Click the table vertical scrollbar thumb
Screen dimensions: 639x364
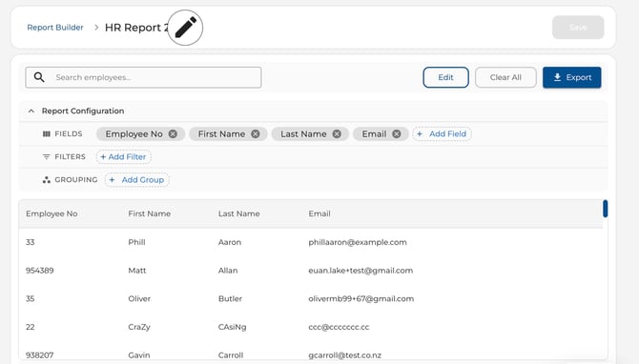point(606,209)
